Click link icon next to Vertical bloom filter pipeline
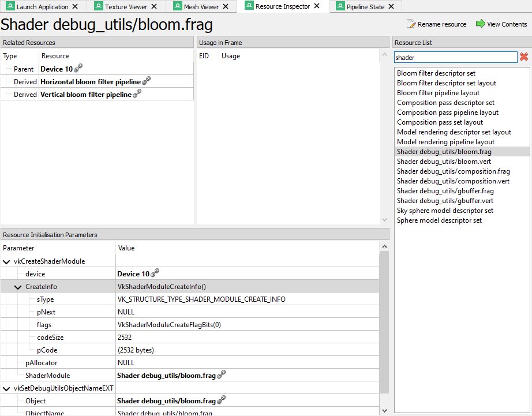The height and width of the screenshot is (416, 532). point(137,94)
